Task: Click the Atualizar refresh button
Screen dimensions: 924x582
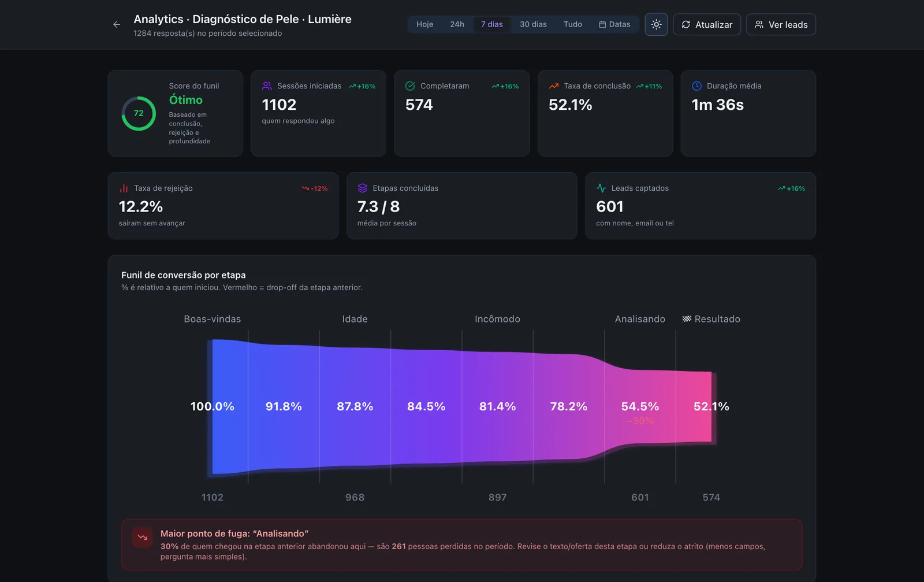Action: (x=707, y=24)
